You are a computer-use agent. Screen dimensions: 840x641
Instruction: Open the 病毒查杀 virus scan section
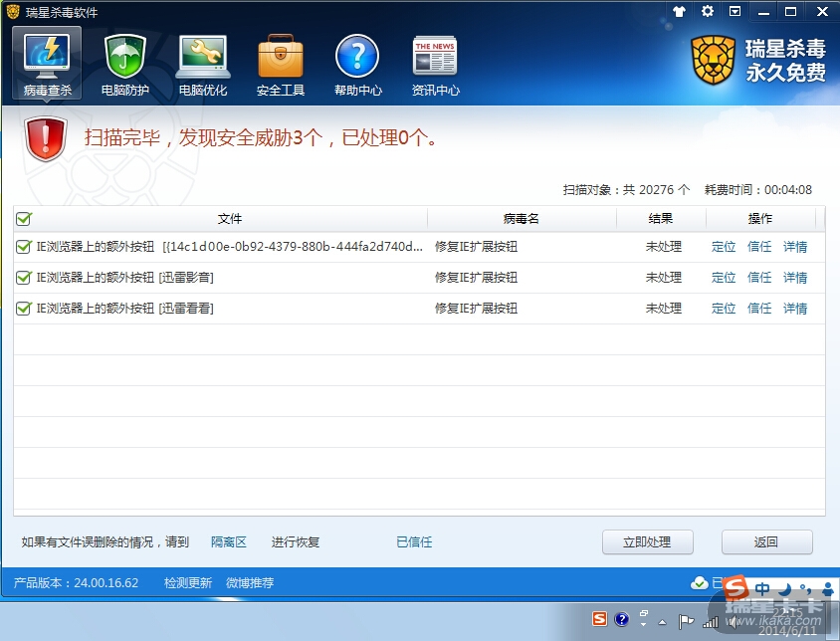[x=48, y=63]
